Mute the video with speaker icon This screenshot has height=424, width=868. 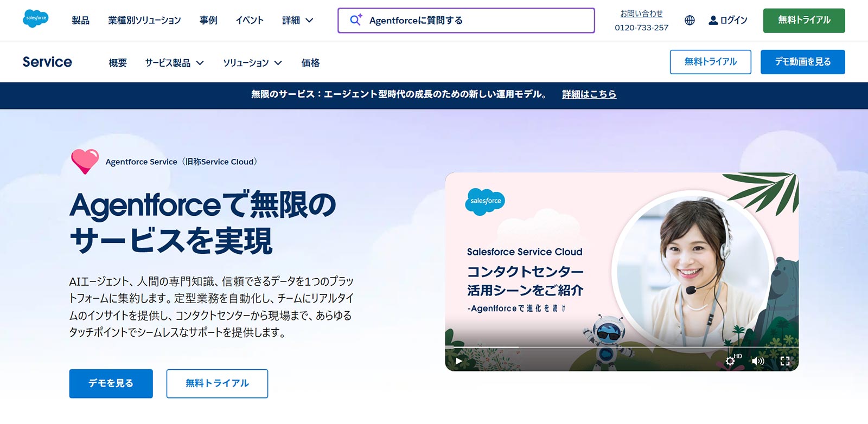[x=758, y=361]
